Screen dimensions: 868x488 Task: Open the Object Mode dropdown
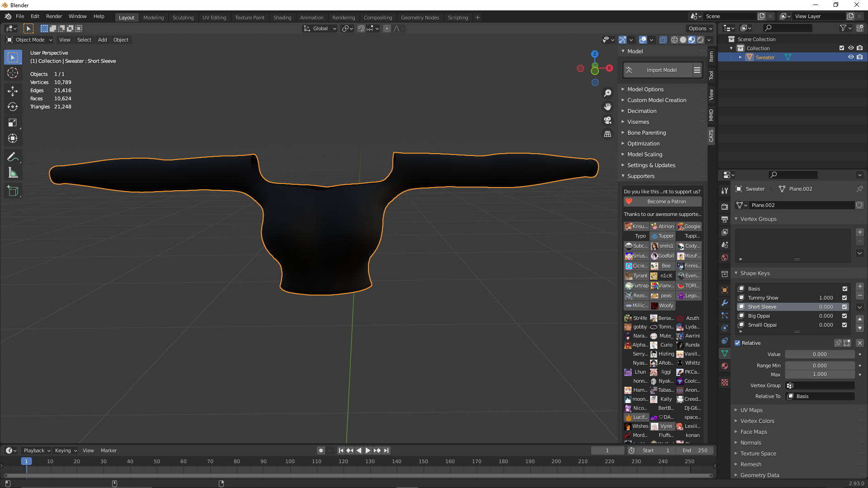pos(29,40)
